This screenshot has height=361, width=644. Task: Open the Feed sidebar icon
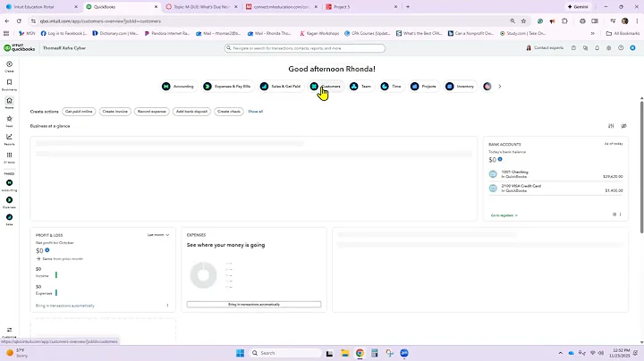9,121
